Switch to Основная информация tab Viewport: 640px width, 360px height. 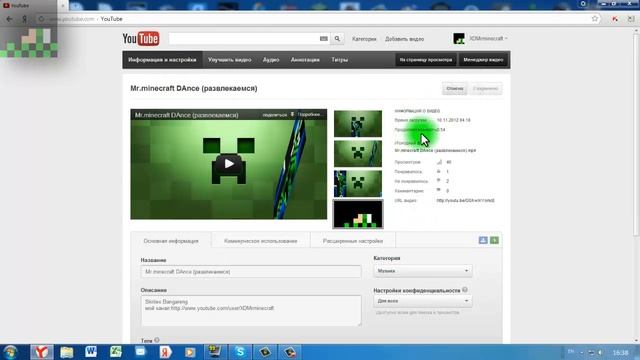click(171, 241)
